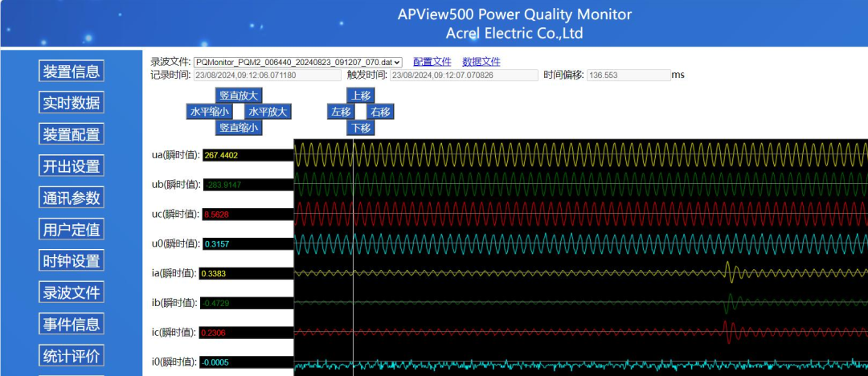
Task: Select 录波文件 in the sidebar
Action: coord(72,292)
